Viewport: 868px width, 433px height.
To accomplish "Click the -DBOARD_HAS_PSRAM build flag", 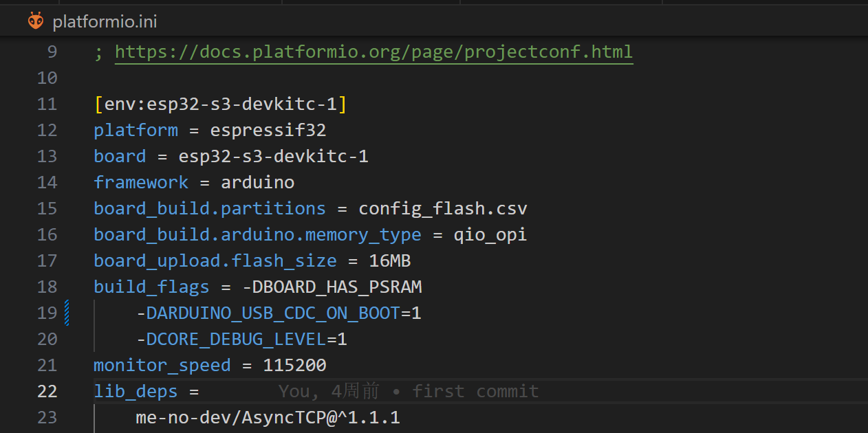I will click(332, 287).
